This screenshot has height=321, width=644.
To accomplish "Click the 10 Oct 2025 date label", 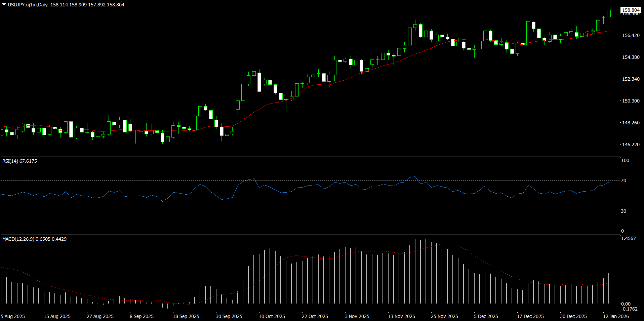I will click(272, 316).
